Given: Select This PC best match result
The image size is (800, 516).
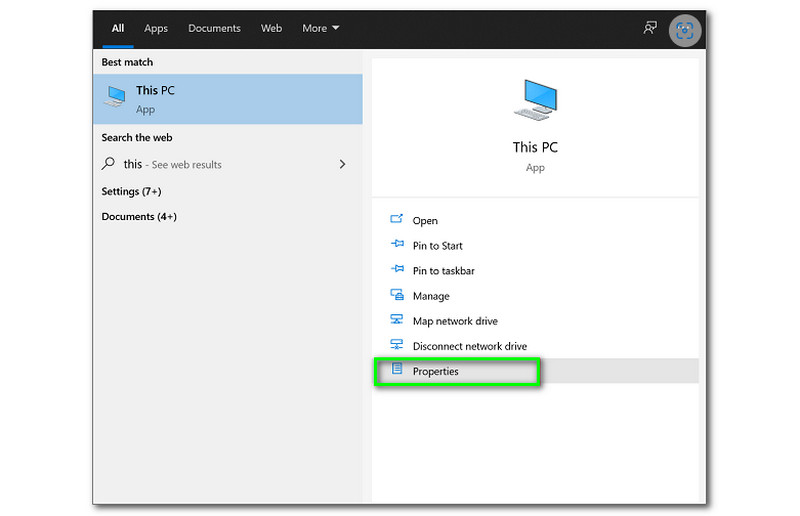Looking at the screenshot, I should click(228, 99).
